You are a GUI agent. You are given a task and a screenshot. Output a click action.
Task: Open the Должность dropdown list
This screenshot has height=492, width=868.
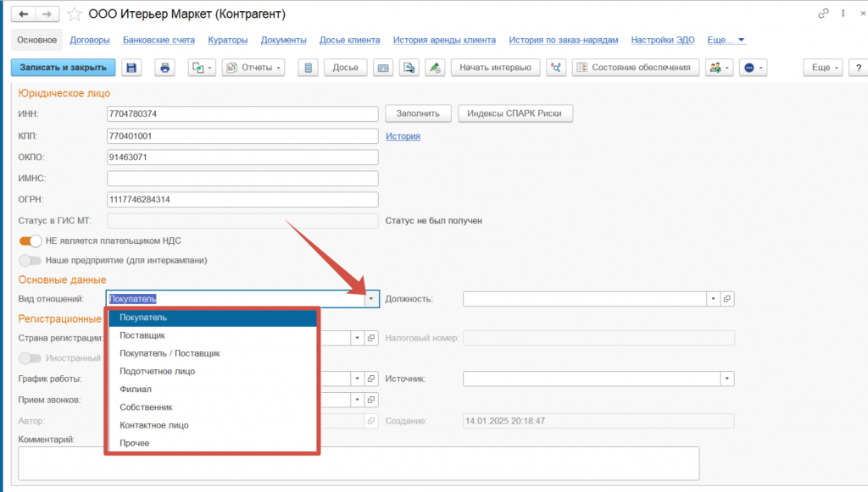point(714,299)
